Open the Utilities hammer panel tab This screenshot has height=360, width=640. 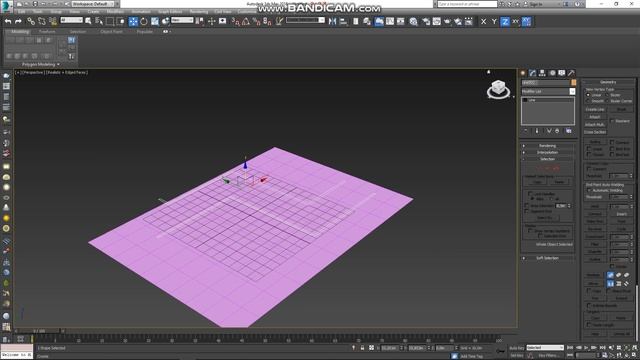(571, 73)
